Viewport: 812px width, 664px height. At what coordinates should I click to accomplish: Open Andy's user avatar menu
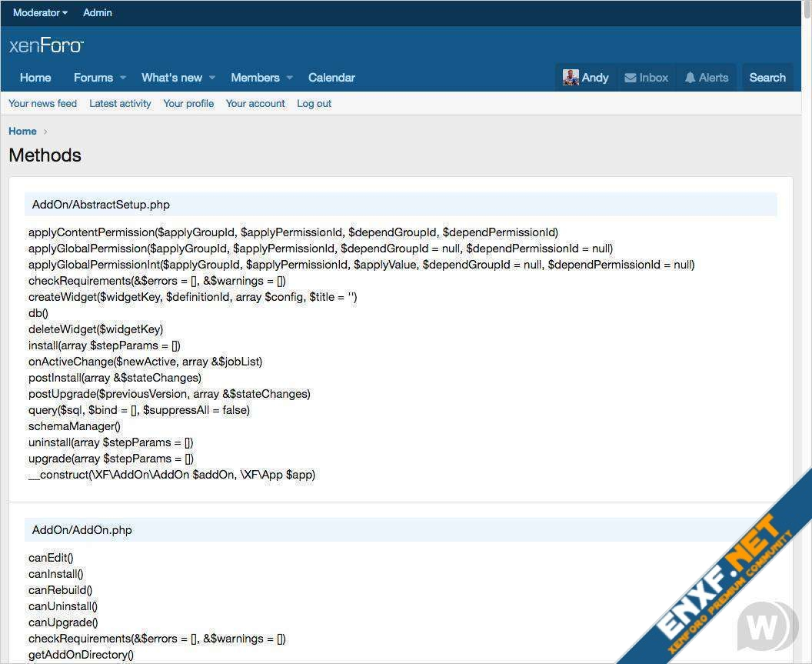click(x=571, y=78)
